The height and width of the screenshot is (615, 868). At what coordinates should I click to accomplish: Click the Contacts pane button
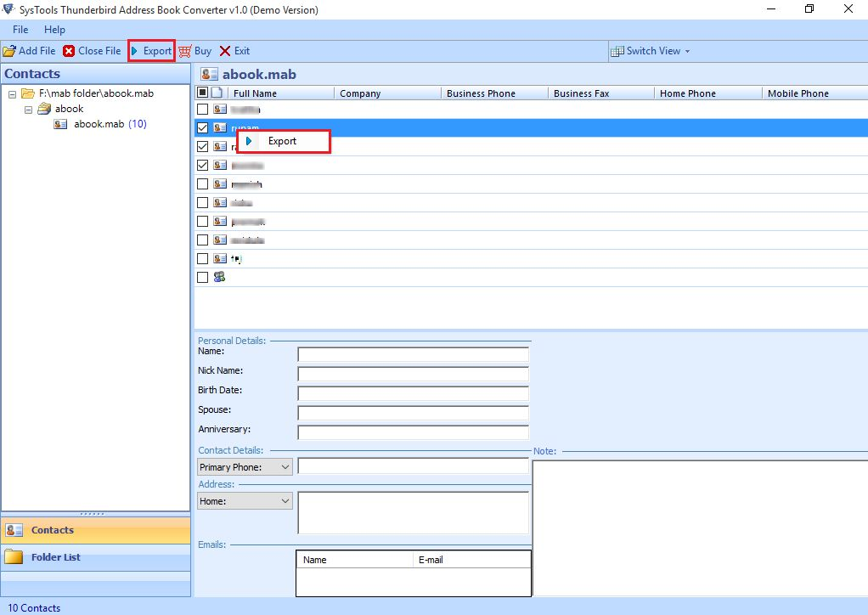click(53, 530)
